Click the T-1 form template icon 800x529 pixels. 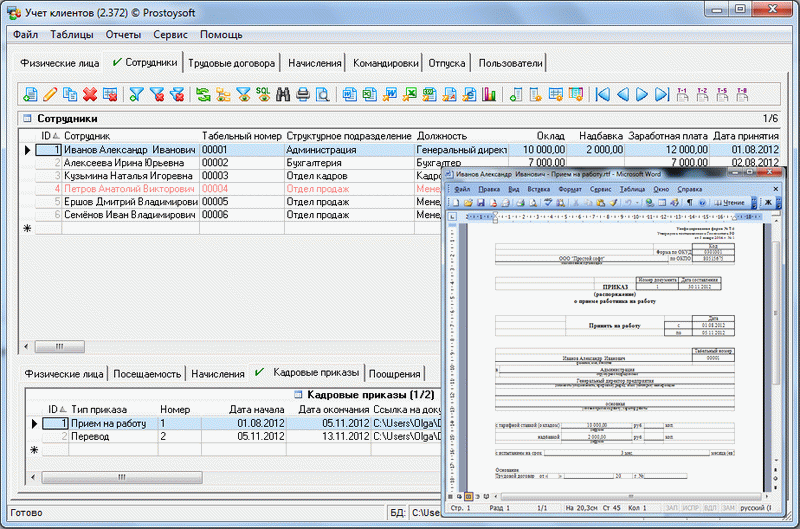click(682, 94)
